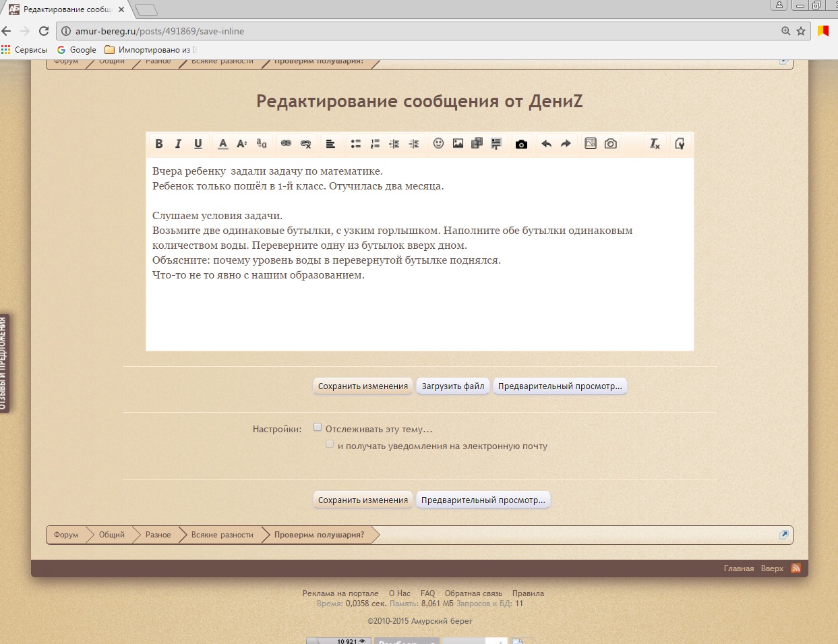This screenshot has height=644, width=838.
Task: Toggle bold formatting in the editor
Action: point(159,144)
